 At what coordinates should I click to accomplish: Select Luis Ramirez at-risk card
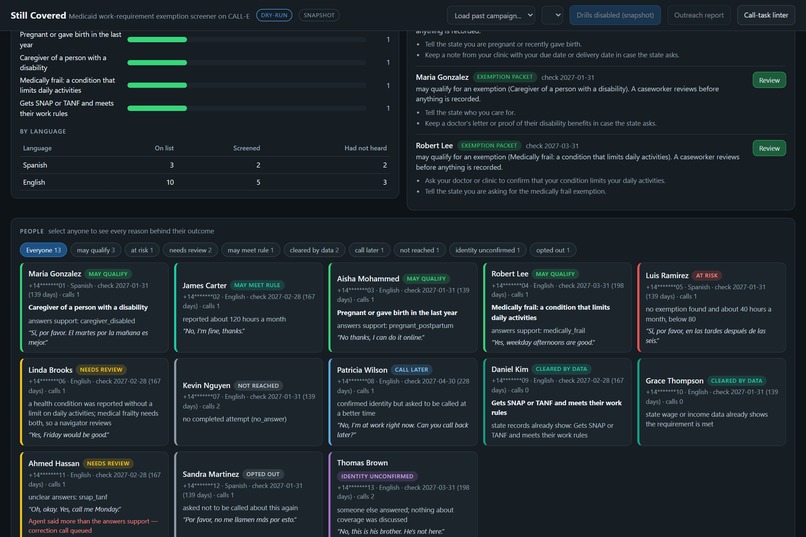(711, 307)
